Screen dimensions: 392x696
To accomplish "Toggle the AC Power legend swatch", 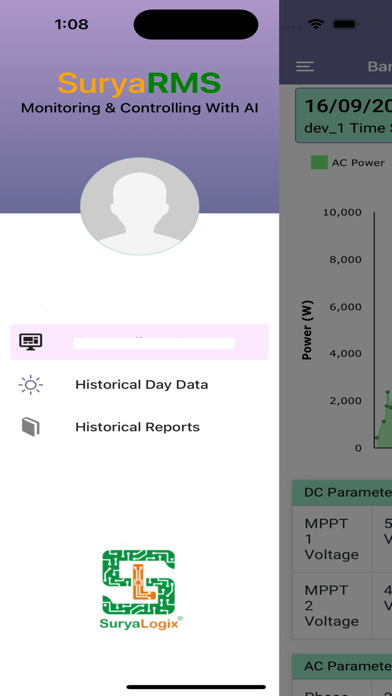I will click(319, 162).
